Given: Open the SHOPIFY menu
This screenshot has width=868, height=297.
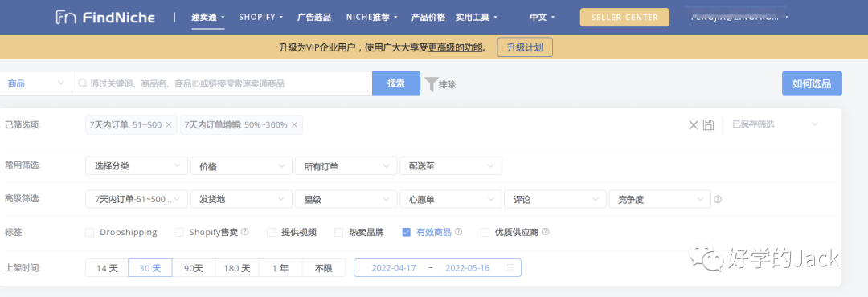Looking at the screenshot, I should [260, 17].
